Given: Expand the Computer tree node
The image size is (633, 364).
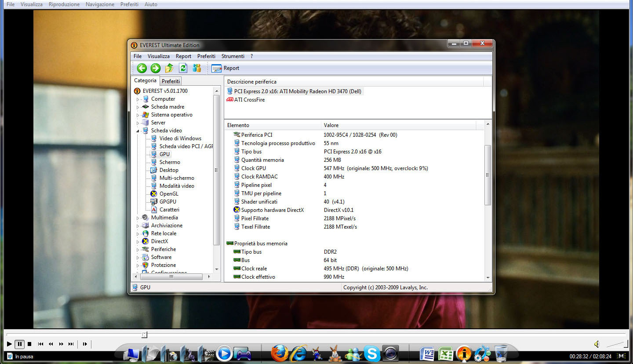Looking at the screenshot, I should coord(138,99).
